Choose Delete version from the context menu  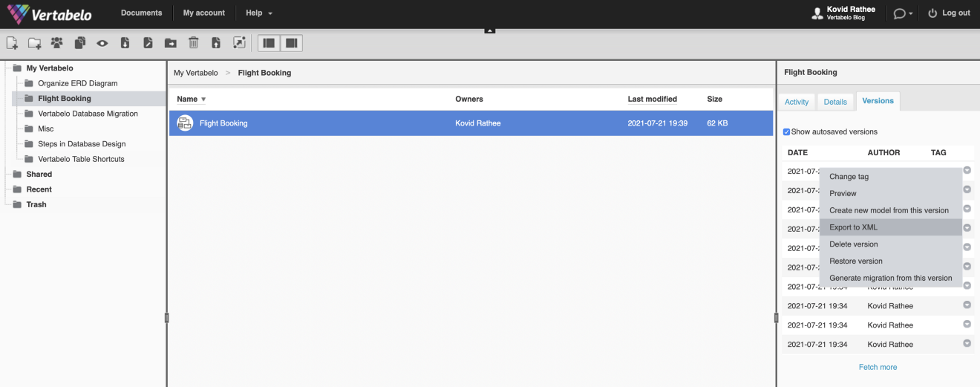(891, 244)
